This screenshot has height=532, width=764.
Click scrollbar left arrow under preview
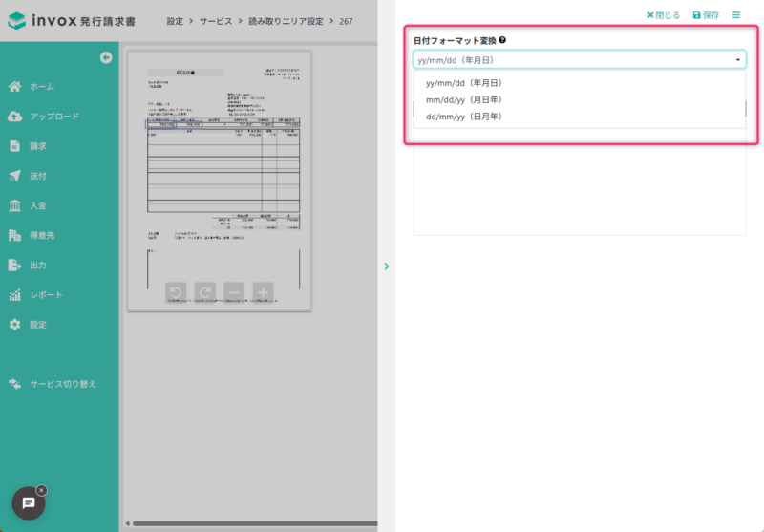pyautogui.click(x=127, y=523)
